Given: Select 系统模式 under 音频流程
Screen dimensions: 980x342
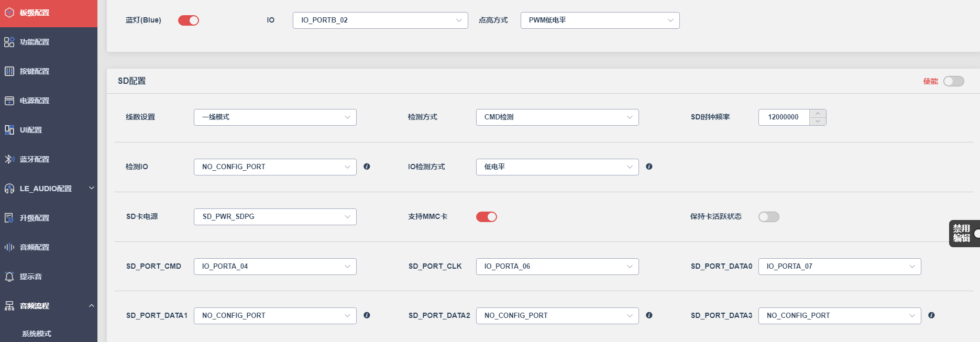Looking at the screenshot, I should click(37, 334).
